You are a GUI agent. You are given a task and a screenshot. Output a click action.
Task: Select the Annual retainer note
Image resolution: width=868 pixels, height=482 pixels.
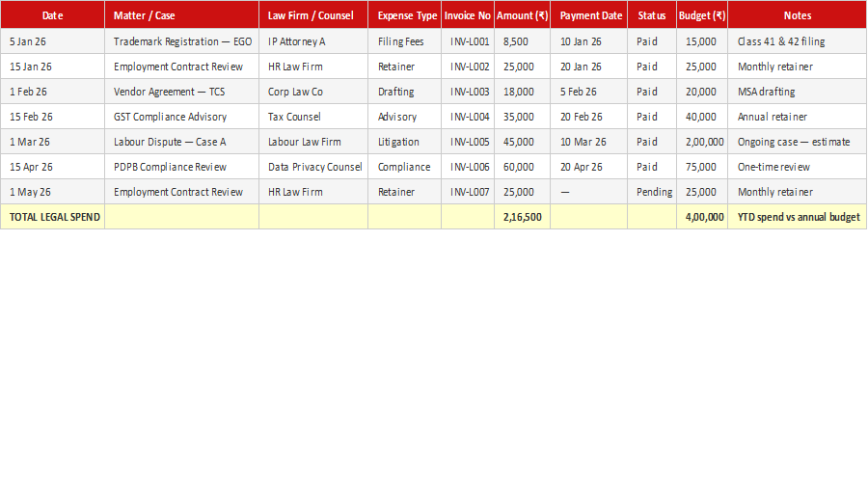coord(798,117)
